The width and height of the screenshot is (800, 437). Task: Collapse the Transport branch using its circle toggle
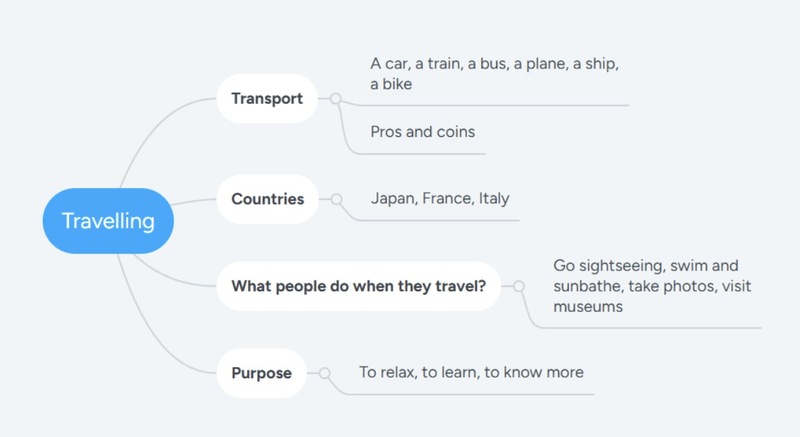pos(336,98)
